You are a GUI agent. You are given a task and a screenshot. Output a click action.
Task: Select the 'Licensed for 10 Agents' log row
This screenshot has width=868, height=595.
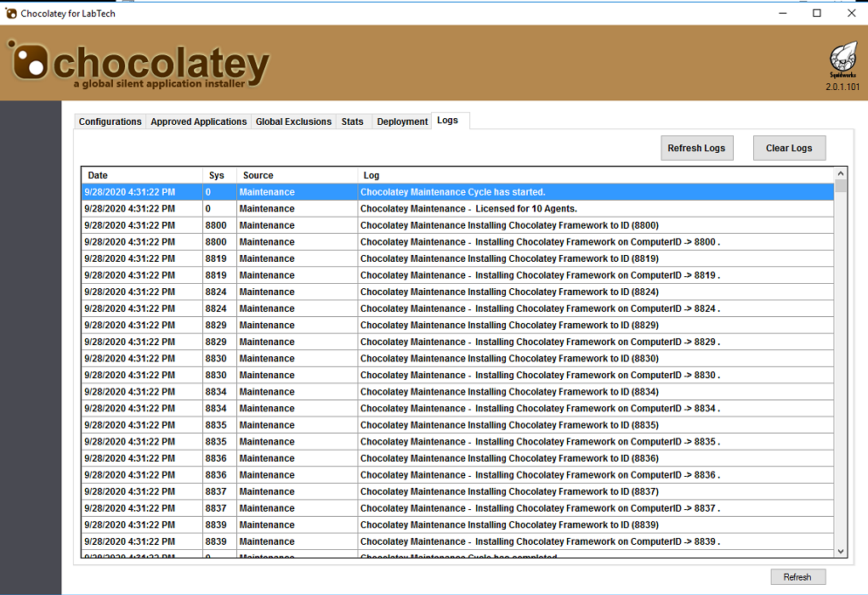pos(468,209)
